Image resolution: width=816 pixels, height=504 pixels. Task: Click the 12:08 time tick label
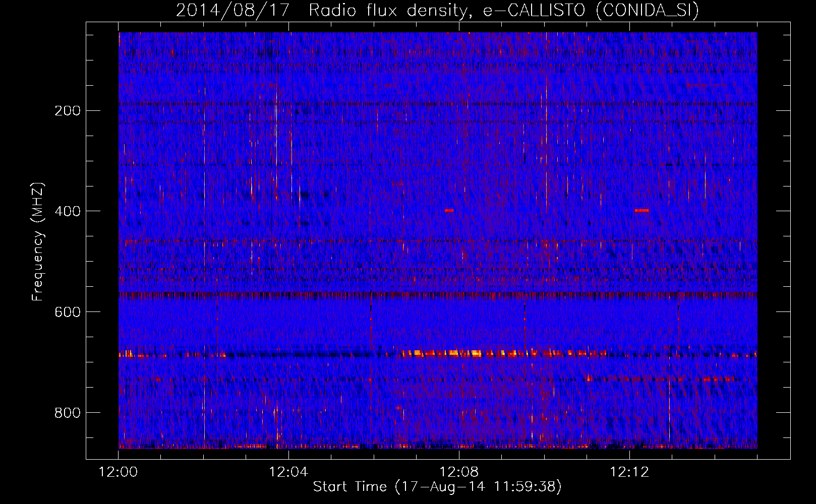(x=459, y=472)
